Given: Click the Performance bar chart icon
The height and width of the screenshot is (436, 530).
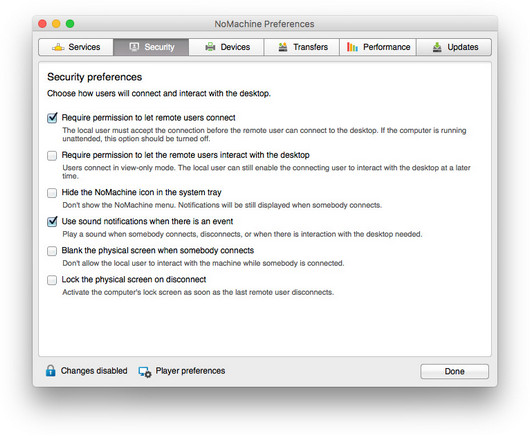Looking at the screenshot, I should point(352,47).
